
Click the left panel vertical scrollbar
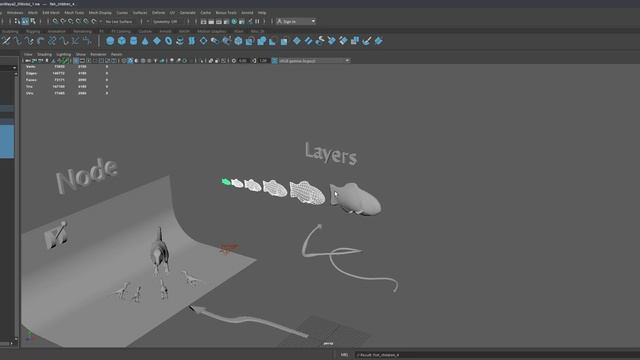pyautogui.click(x=16, y=206)
